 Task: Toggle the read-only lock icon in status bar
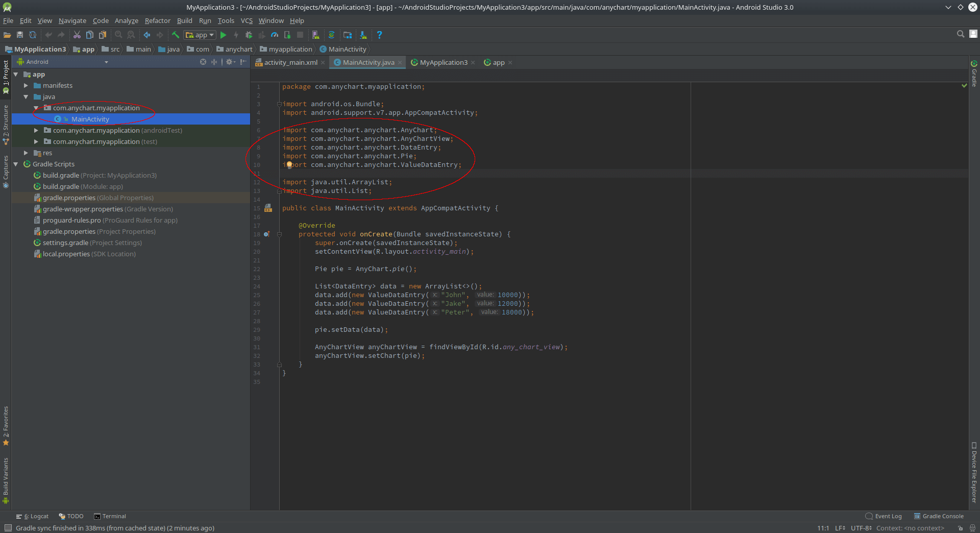pyautogui.click(x=960, y=528)
